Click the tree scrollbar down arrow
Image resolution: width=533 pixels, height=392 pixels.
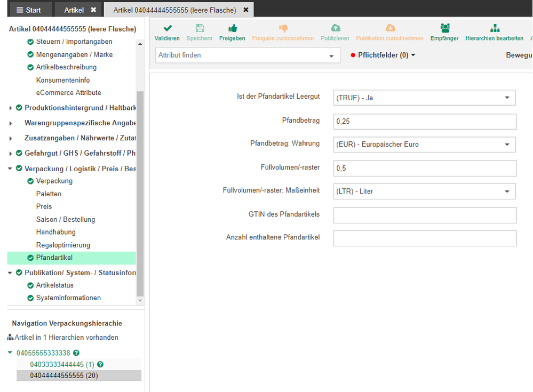point(140,301)
